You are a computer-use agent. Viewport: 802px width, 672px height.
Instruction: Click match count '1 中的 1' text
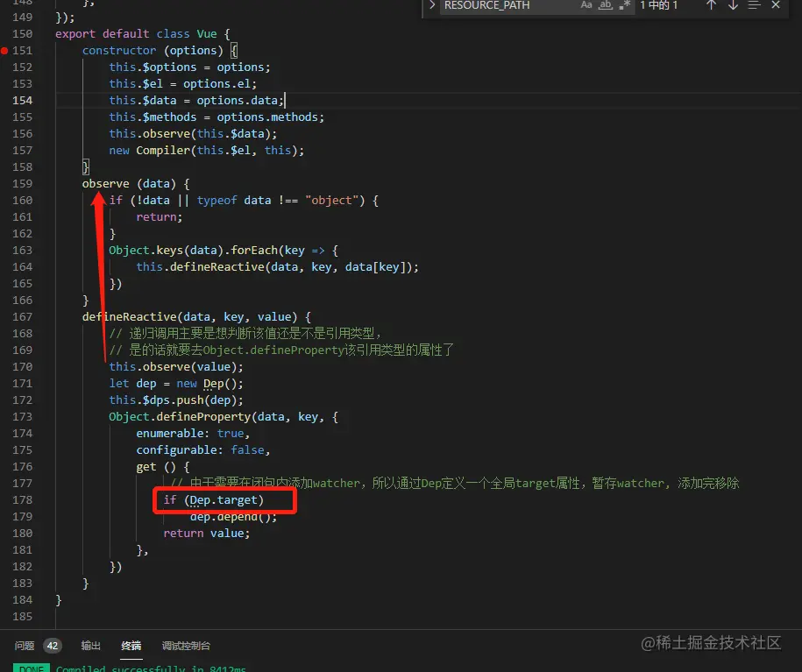(x=658, y=5)
